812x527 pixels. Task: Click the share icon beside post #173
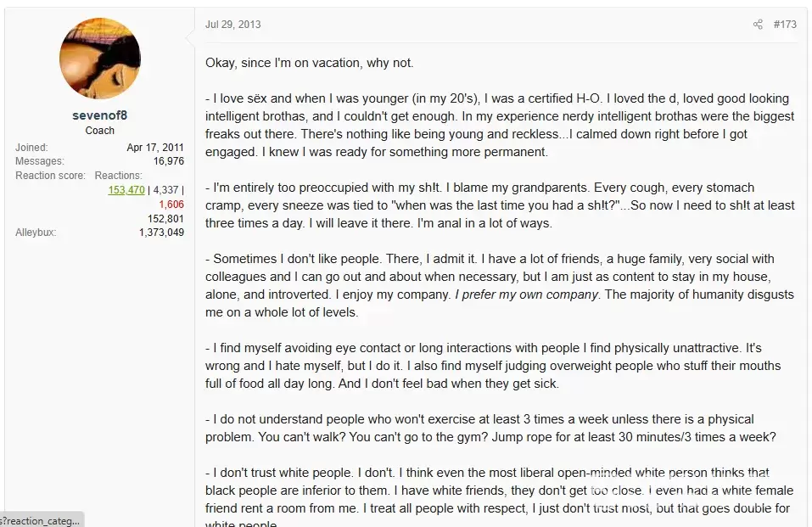point(758,25)
